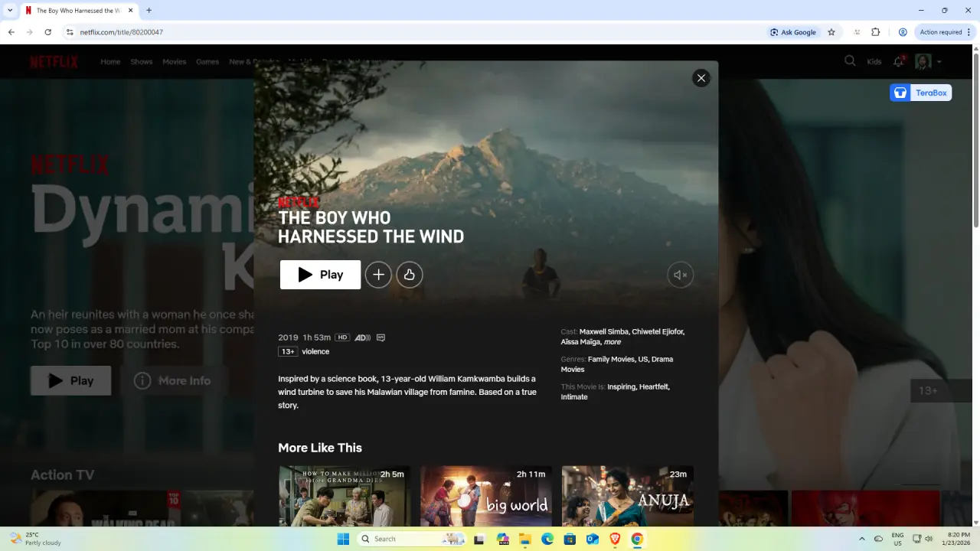980x551 pixels.
Task: Open Chrome profile icon
Action: [903, 32]
